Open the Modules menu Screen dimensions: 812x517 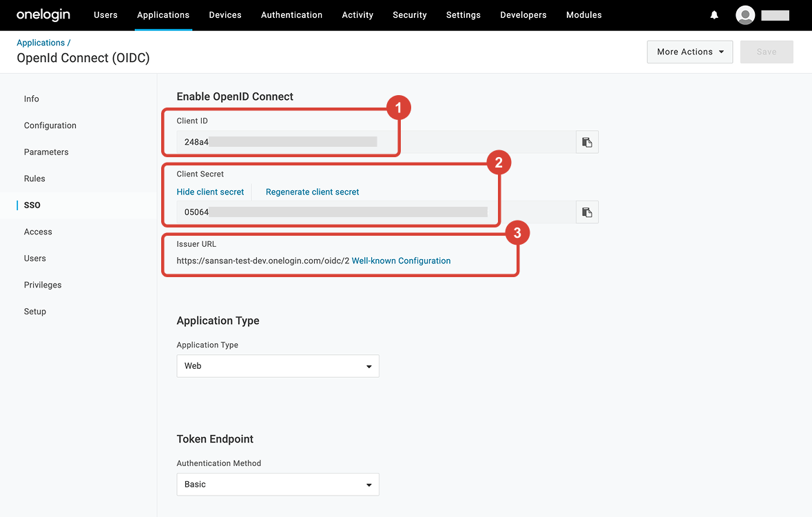(584, 15)
